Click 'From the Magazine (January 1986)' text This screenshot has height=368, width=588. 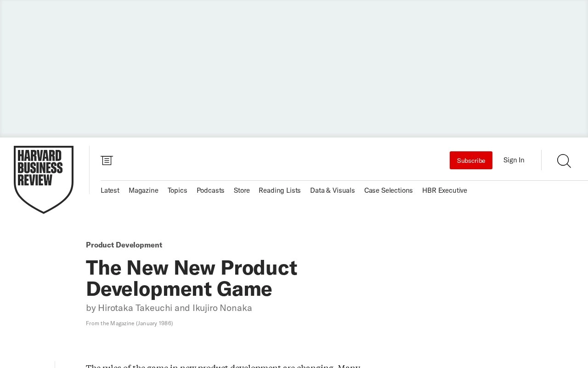pyautogui.click(x=130, y=323)
